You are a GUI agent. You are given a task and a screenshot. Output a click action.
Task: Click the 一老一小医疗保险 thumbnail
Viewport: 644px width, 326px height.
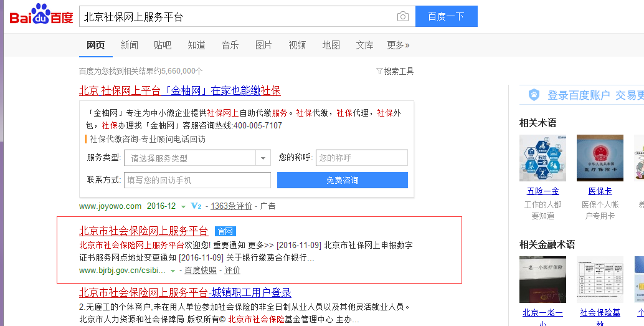tap(542, 279)
